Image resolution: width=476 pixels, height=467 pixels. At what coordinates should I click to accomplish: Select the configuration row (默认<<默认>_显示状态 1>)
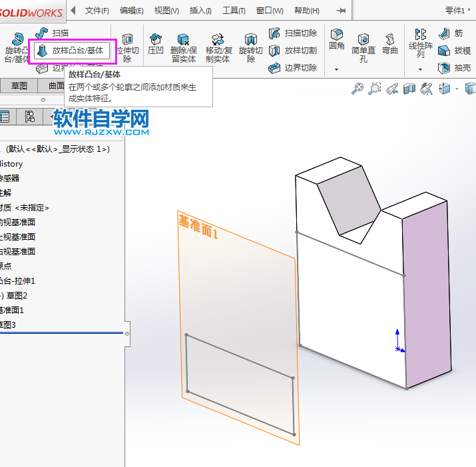coord(58,149)
